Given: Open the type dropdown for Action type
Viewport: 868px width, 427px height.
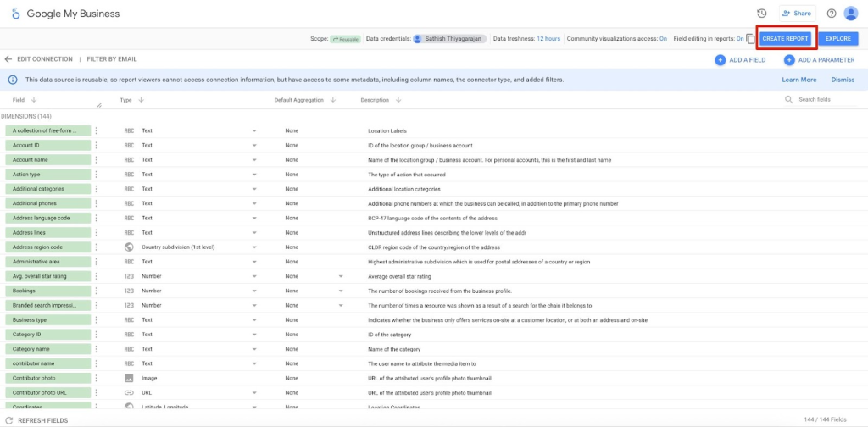Looking at the screenshot, I should tap(254, 175).
